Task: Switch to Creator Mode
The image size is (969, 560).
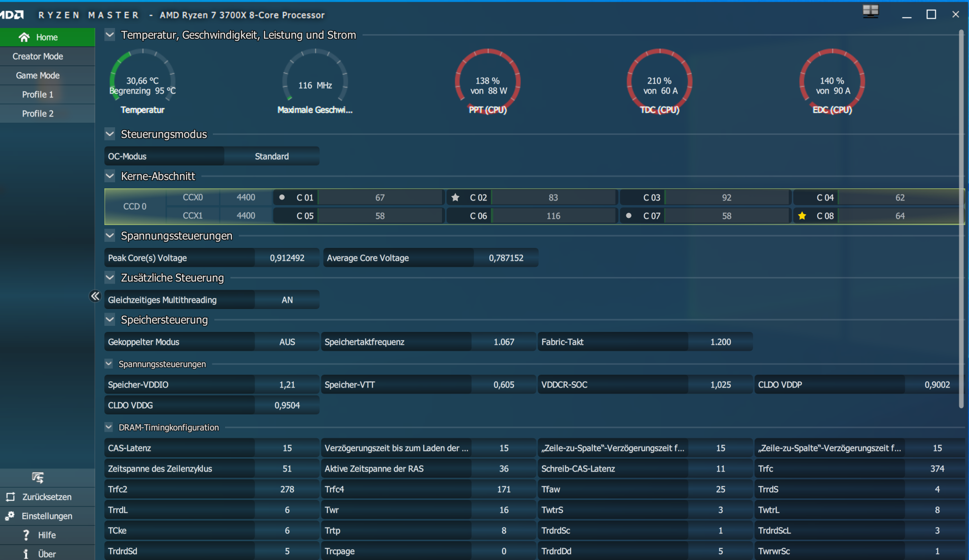Action: [47, 57]
